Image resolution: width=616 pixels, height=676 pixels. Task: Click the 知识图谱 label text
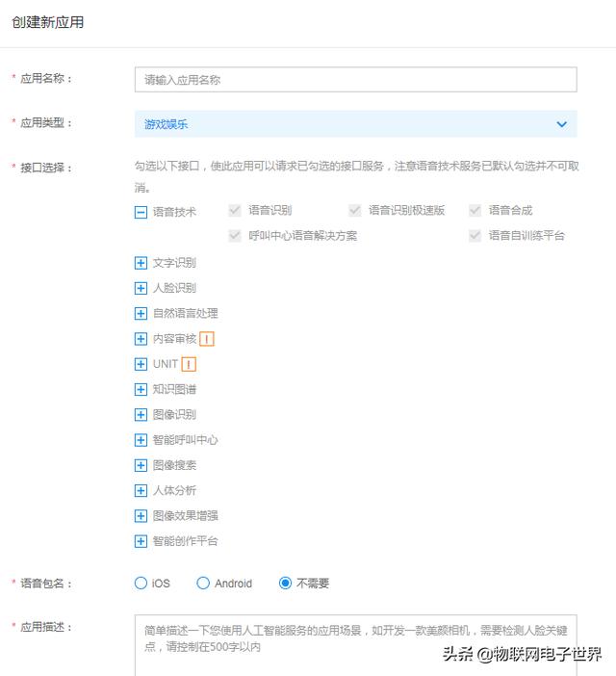[174, 390]
